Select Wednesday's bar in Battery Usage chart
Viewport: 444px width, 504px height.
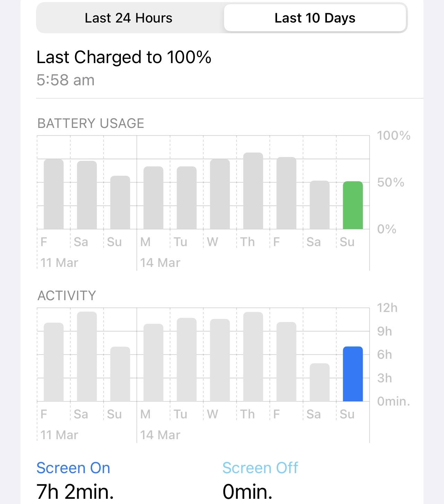(220, 194)
